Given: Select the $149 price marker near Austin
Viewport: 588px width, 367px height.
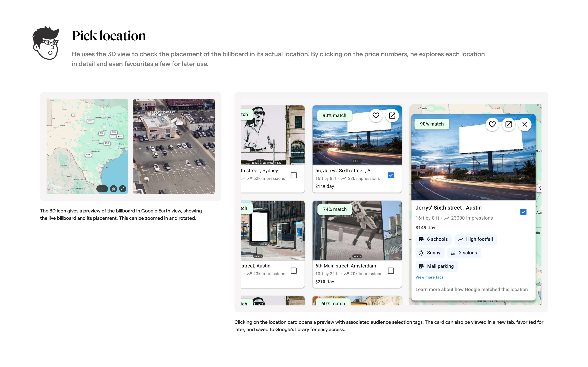Looking at the screenshot, I should pos(107,143).
